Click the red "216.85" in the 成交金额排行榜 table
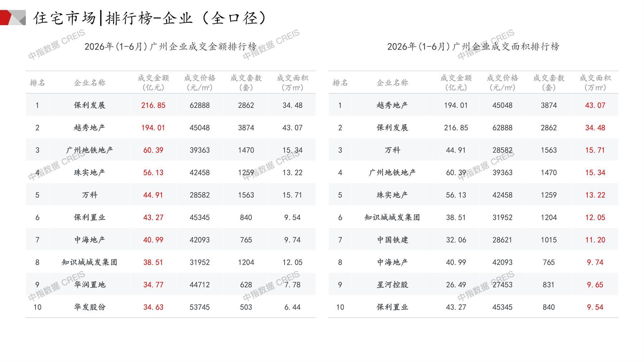644x362 pixels. click(153, 105)
